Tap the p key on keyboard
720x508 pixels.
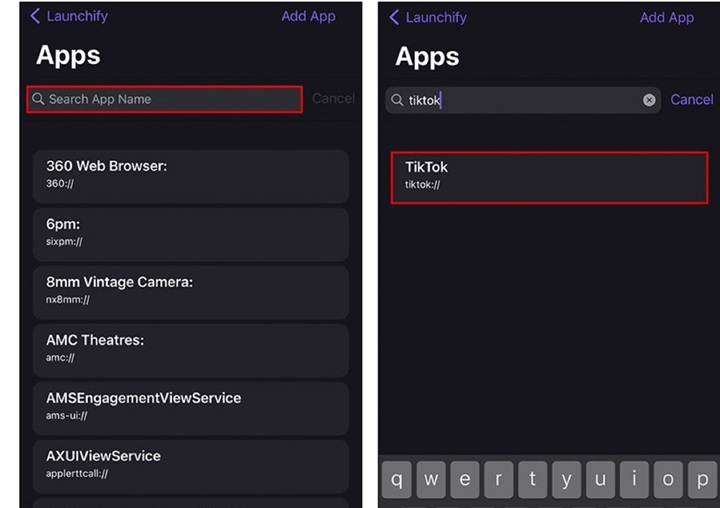(x=702, y=480)
